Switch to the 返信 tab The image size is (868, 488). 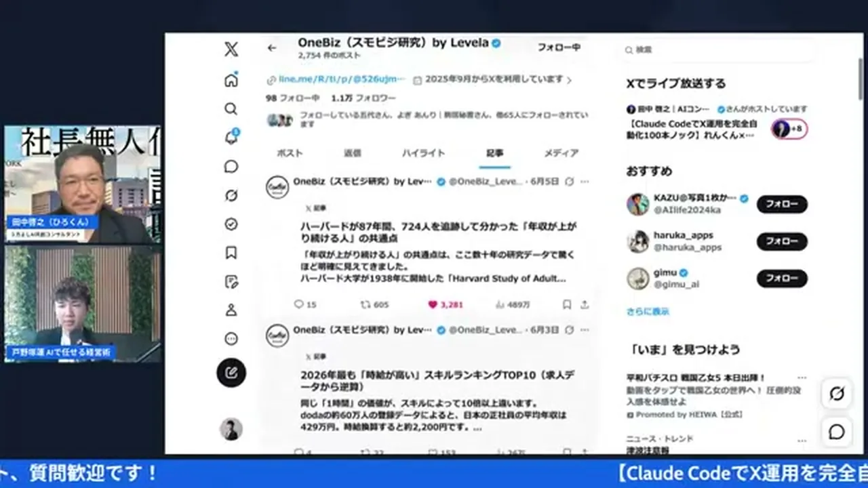coord(353,153)
